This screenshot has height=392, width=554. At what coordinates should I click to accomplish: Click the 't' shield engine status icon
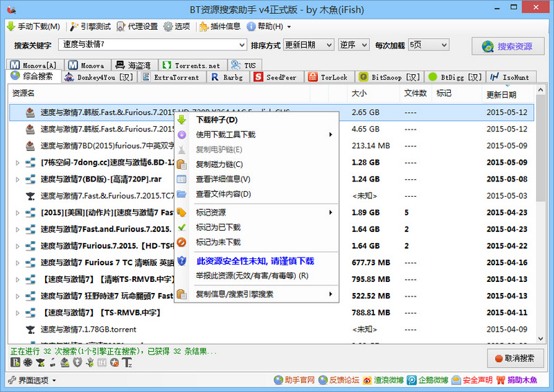[78, 362]
